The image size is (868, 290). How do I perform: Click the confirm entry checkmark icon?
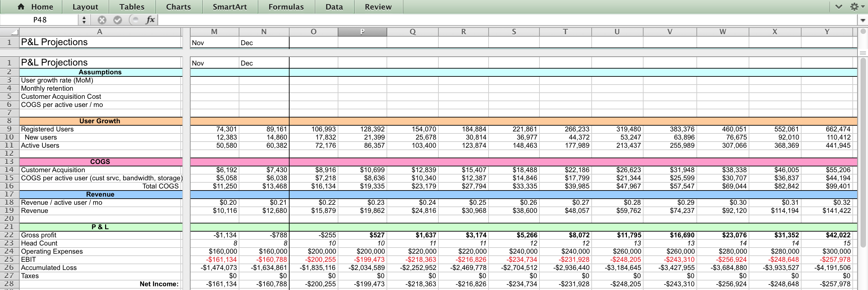(x=118, y=20)
